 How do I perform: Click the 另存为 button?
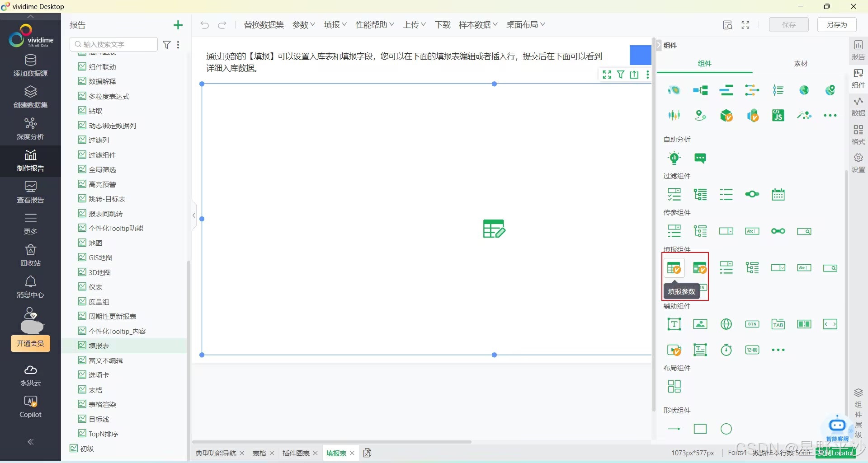point(837,25)
